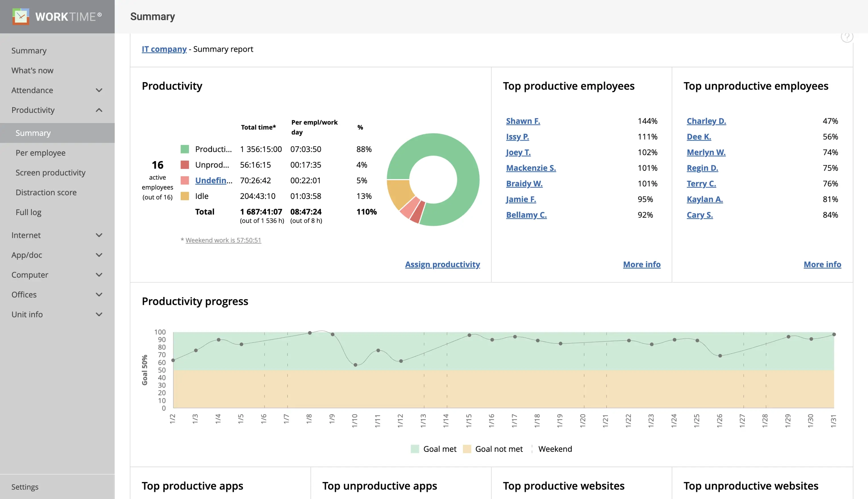Screen dimensions: 868x499
Task: Click the Assign productivity link
Action: [443, 264]
